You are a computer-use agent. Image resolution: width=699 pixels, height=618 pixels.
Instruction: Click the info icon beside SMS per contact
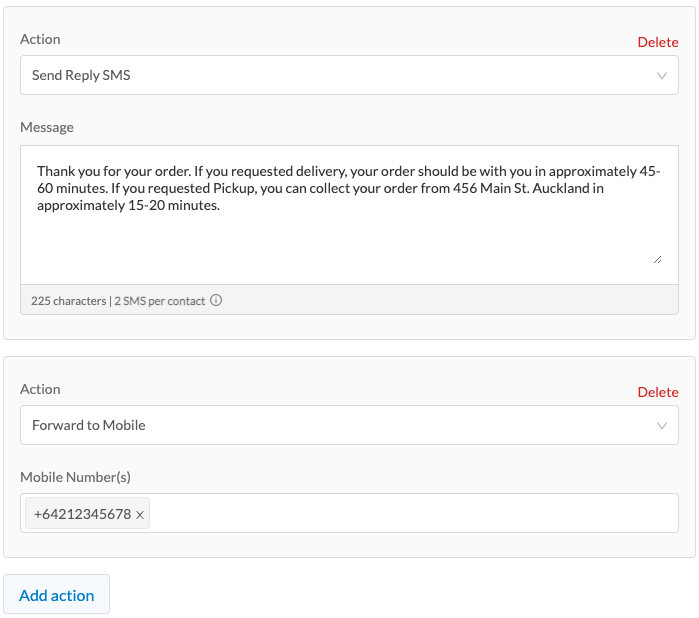[x=216, y=301]
